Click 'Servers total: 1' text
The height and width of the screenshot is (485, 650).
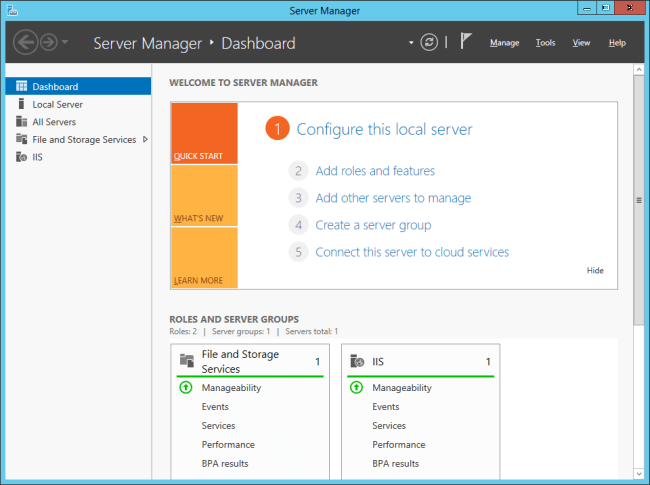pos(312,331)
